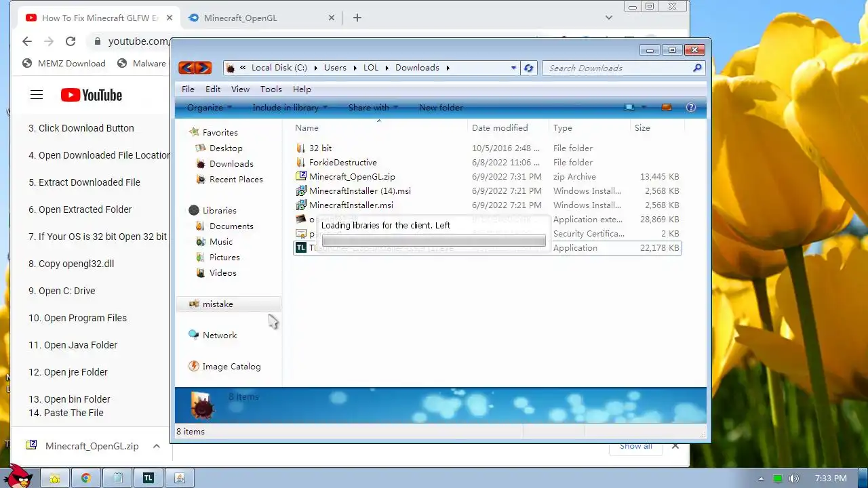
Task: Open the Tools menu in Explorer
Action: click(x=271, y=89)
